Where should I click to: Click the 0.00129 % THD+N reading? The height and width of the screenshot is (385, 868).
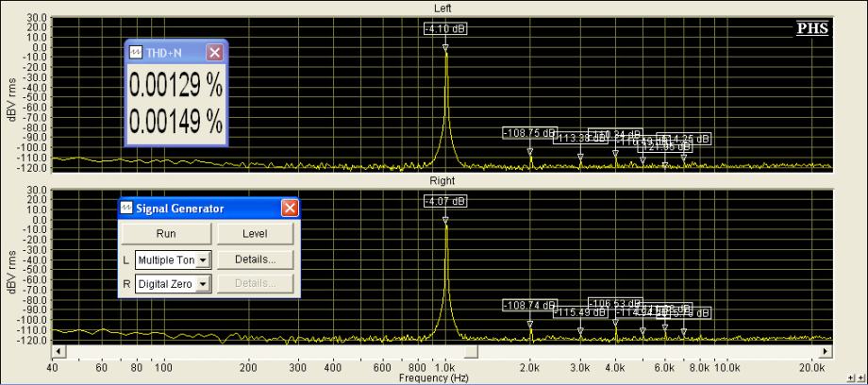coord(175,86)
